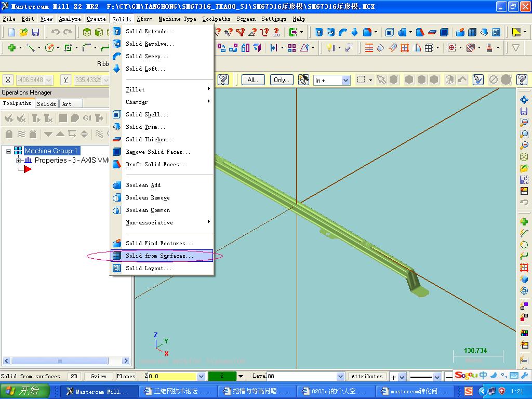Switch to the 挖槽与等高问题 taskbar window
This screenshot has width=532, height=399.
tap(257, 391)
